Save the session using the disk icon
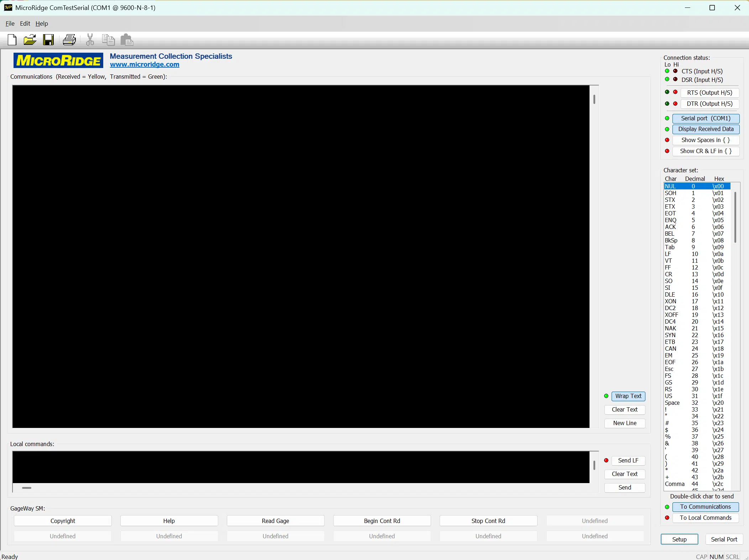Screen dimensions: 749x560 [x=48, y=40]
